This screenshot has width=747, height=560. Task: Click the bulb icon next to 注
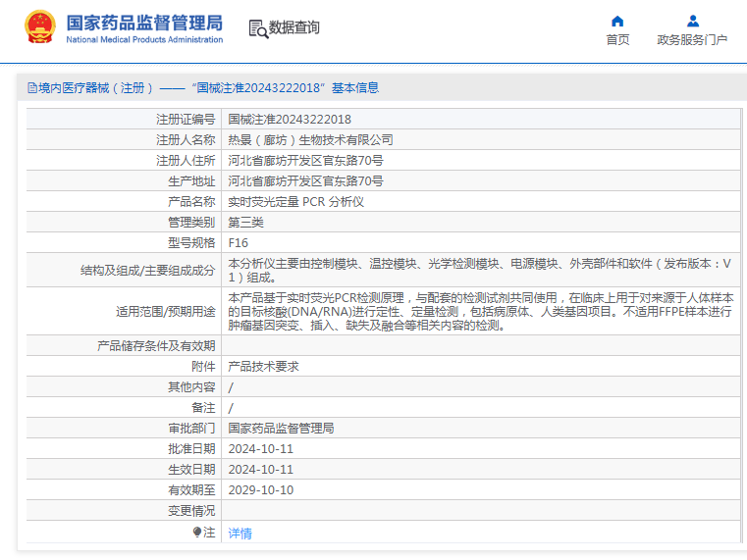coord(197,532)
